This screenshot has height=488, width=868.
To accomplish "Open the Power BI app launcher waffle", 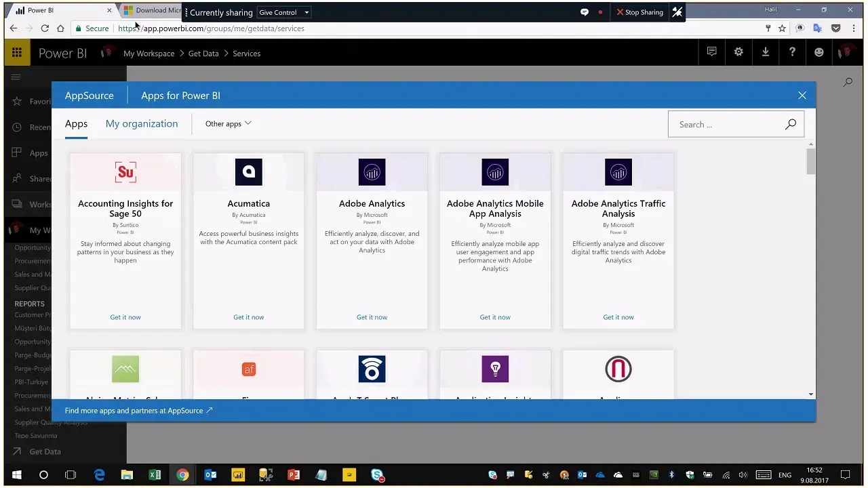I will [17, 53].
